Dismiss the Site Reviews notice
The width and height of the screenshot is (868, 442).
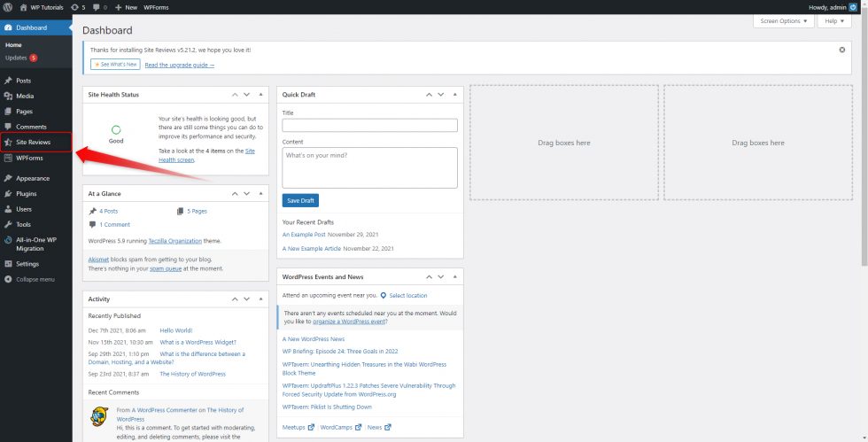[x=842, y=50]
